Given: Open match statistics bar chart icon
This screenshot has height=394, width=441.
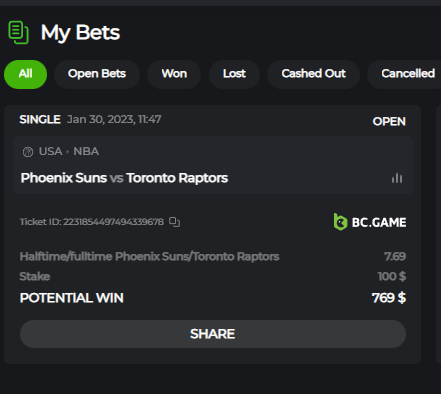Looking at the screenshot, I should coord(397,178).
